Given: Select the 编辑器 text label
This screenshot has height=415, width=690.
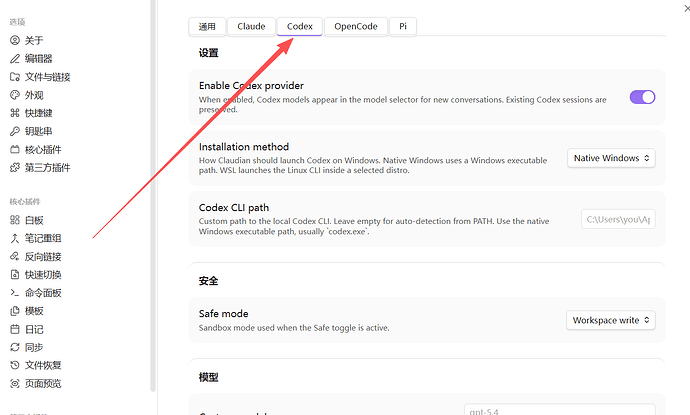Looking at the screenshot, I should 38,59.
